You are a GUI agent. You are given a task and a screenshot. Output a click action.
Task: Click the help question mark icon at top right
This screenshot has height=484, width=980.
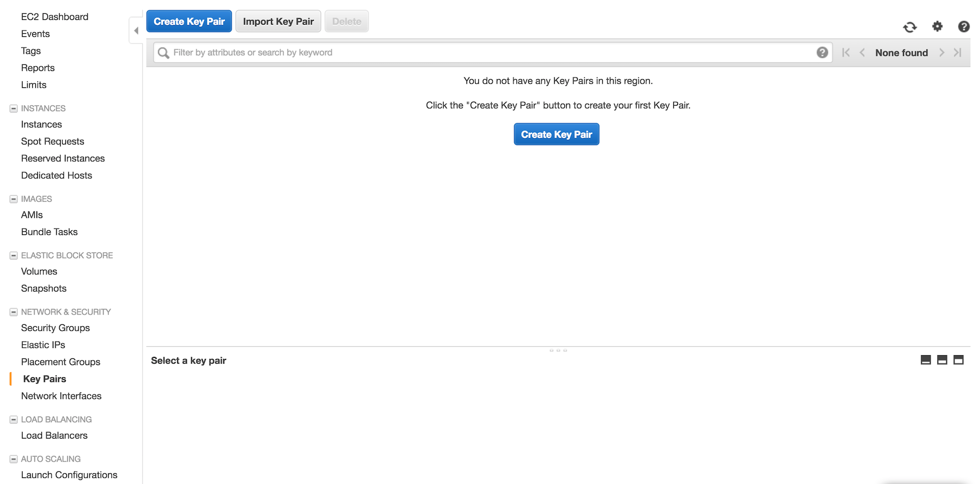point(963,27)
